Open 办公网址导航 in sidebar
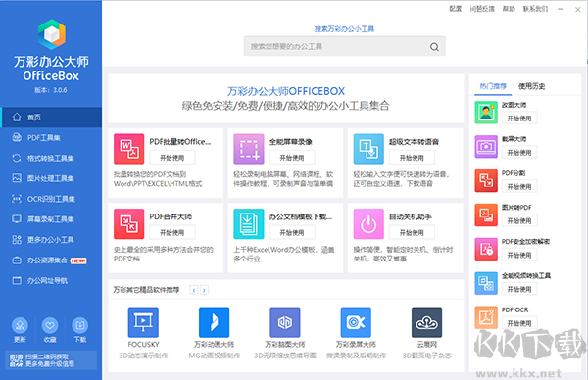588x380 pixels. [x=51, y=281]
